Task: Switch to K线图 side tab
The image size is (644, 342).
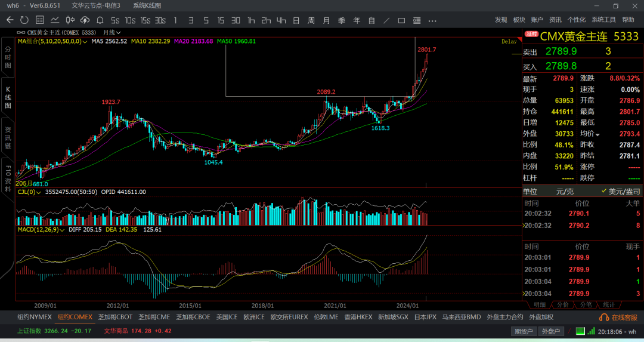Action: pos(8,97)
